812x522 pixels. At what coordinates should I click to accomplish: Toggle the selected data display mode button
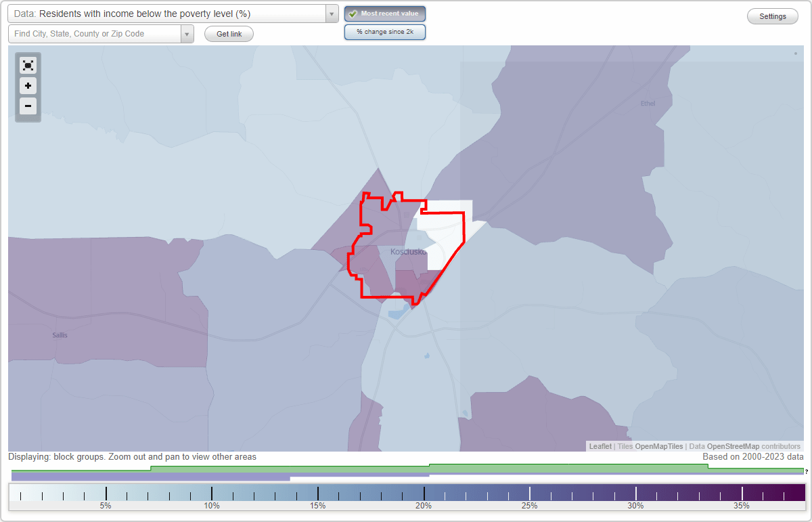[x=384, y=14]
